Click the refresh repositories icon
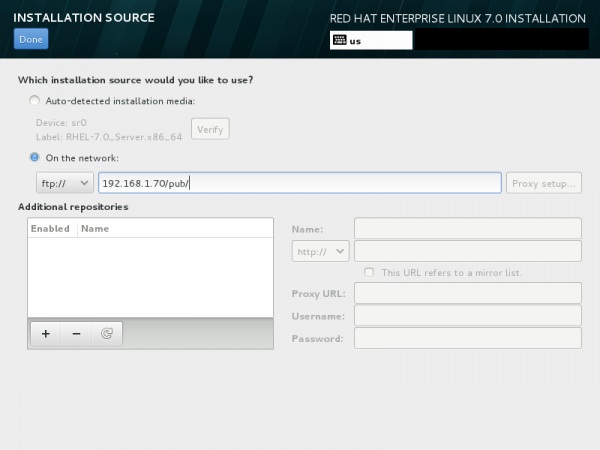 pyautogui.click(x=106, y=334)
